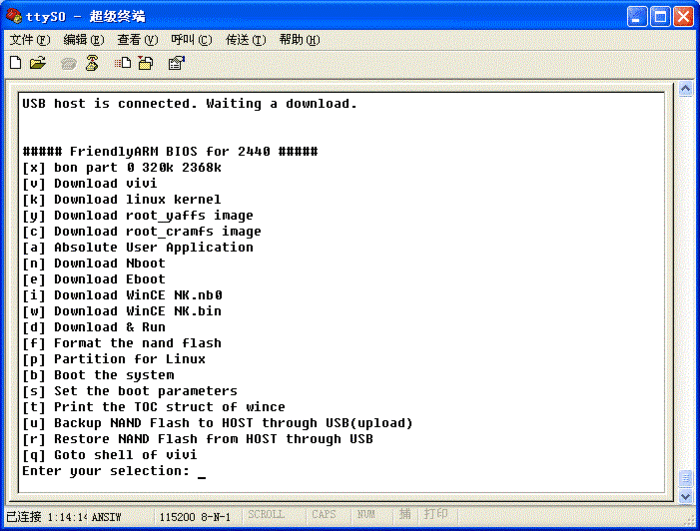Click '[k] Download linux kernel' line
The width and height of the screenshot is (700, 531).
(x=122, y=200)
